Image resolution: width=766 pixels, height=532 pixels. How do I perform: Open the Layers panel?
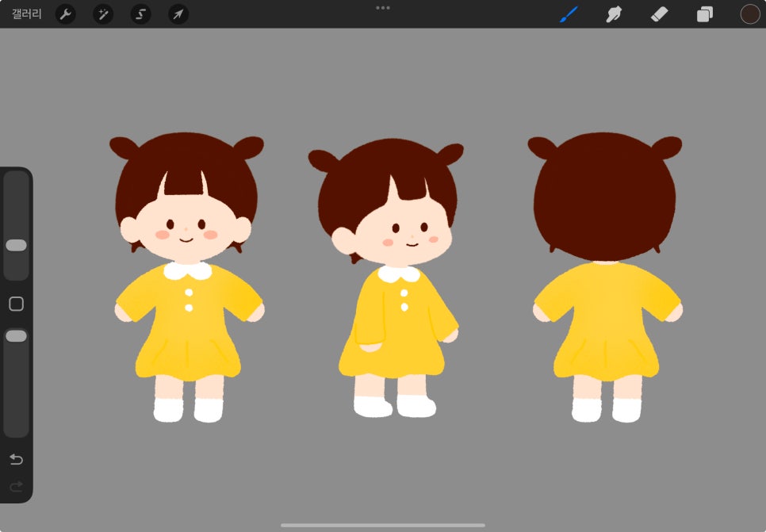pos(704,14)
